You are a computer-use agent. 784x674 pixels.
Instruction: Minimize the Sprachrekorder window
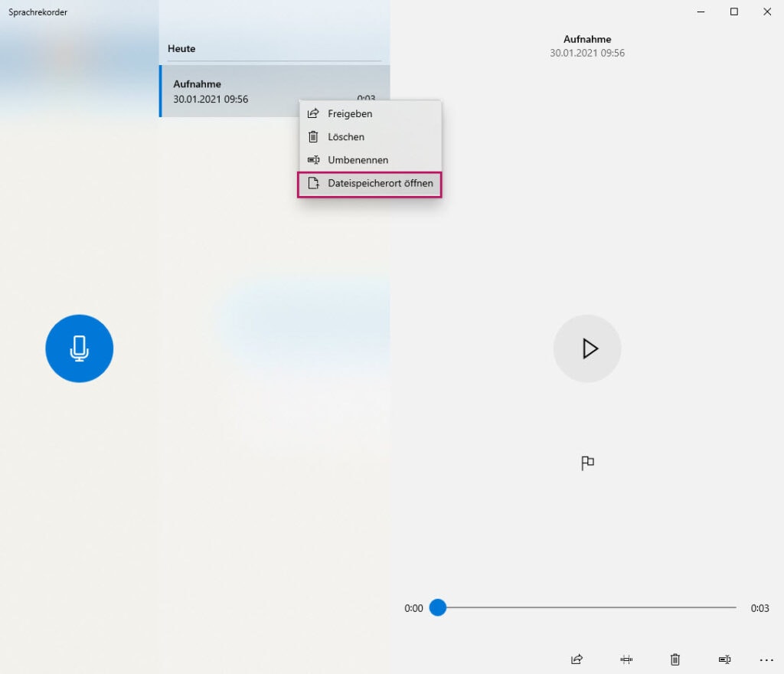pyautogui.click(x=701, y=11)
